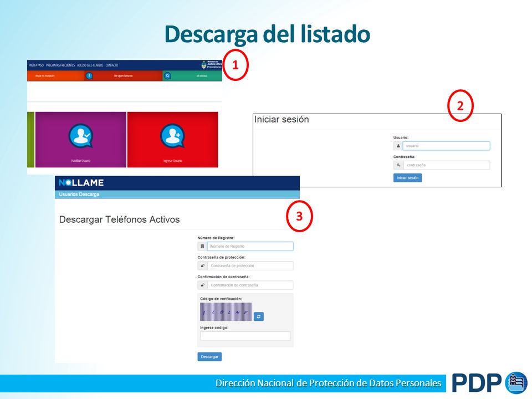Image resolution: width=532 pixels, height=399 pixels.
Task: Click the magnifier search bubble icon
Action: pos(167,76)
